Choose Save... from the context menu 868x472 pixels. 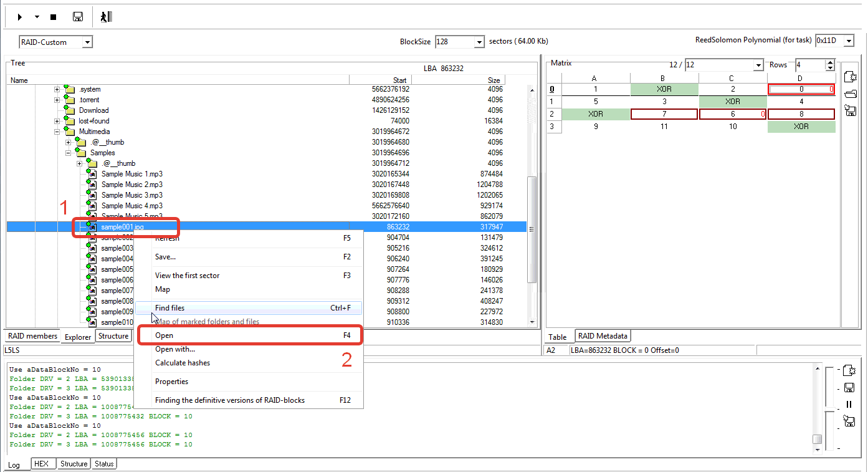(x=249, y=257)
